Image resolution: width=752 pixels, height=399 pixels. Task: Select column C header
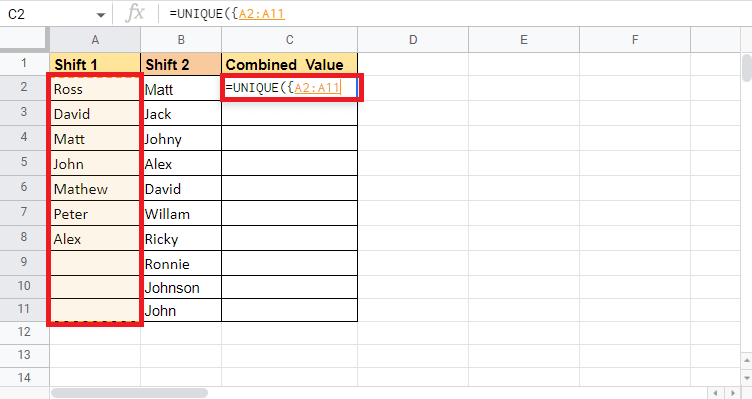(x=289, y=40)
